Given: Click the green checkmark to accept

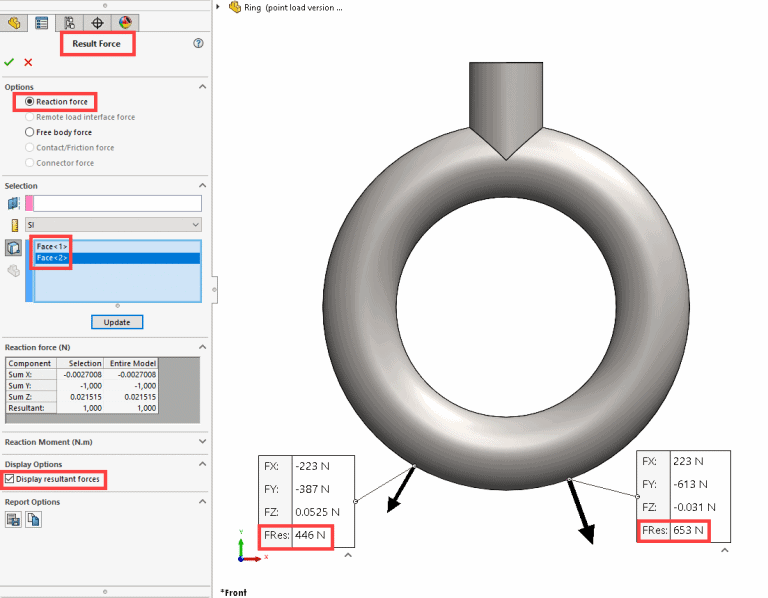Looking at the screenshot, I should pyautogui.click(x=10, y=62).
